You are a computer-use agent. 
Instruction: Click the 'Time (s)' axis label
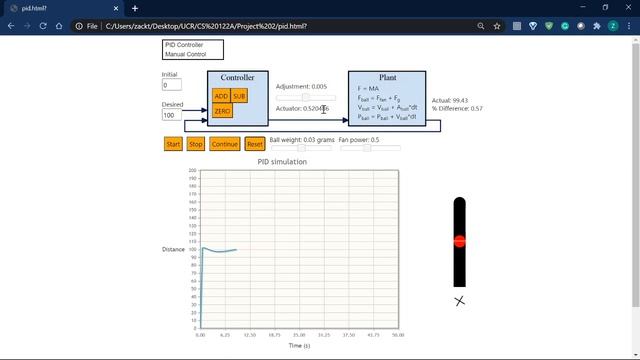pyautogui.click(x=299, y=346)
